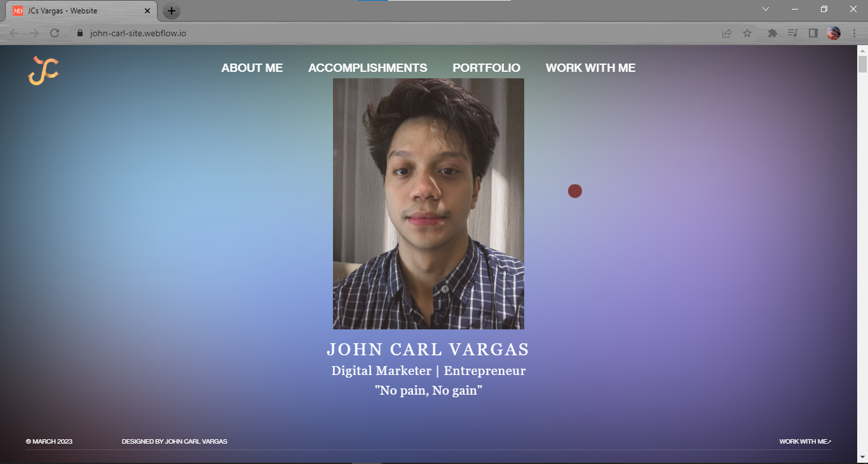Image resolution: width=868 pixels, height=464 pixels.
Task: Toggle the bookmark star for this page
Action: coord(747,33)
